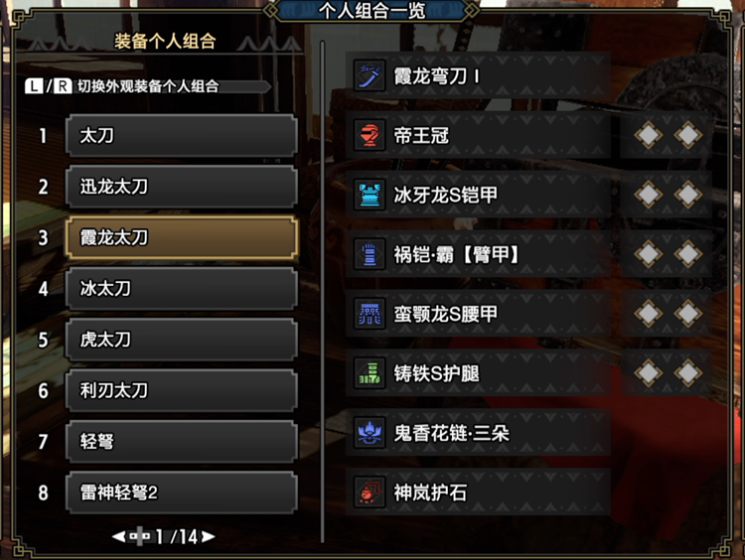
Task: Click second decoration slot of 蛮颚龙S腰甲
Action: [x=688, y=314]
